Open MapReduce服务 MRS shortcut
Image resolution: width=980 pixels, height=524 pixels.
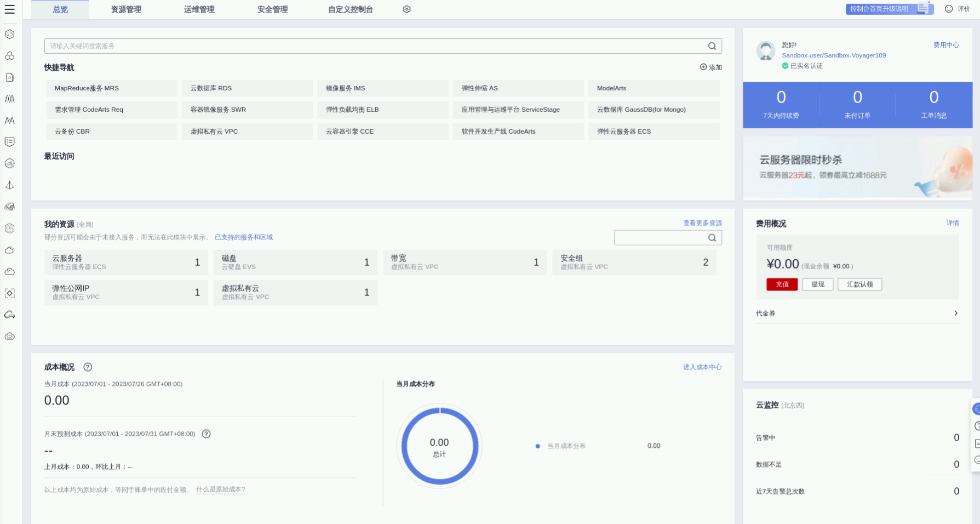112,88
